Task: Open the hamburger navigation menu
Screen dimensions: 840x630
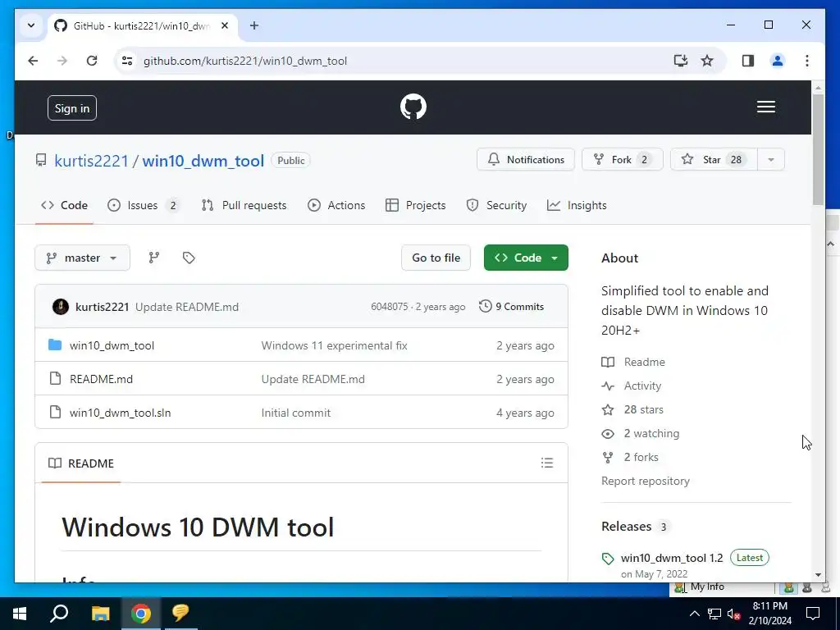Action: 765,107
